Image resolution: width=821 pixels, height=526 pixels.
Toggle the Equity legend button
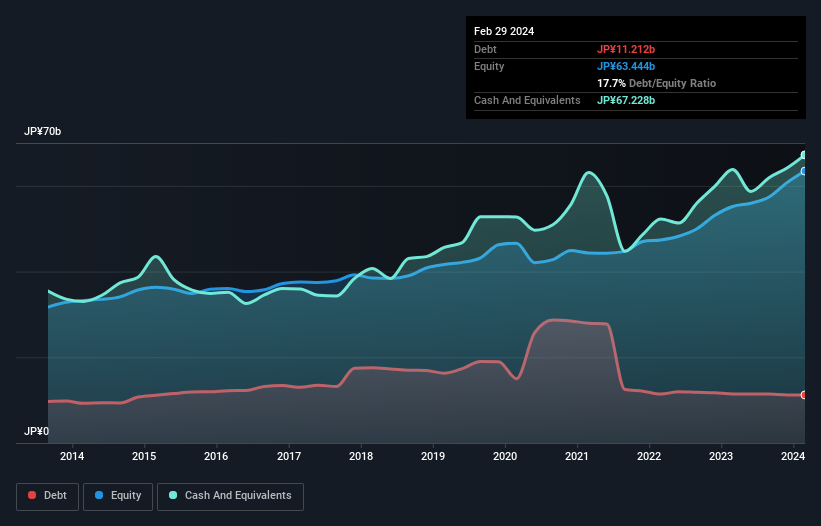(118, 496)
